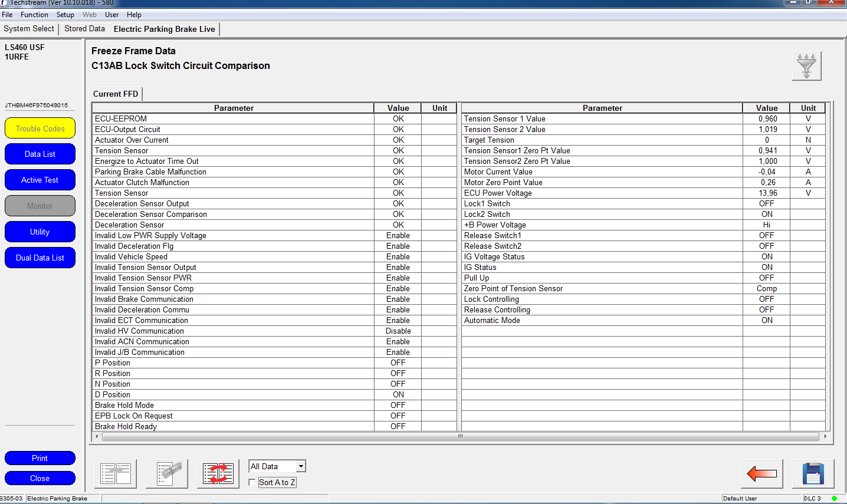Launch the Active Test button

40,180
